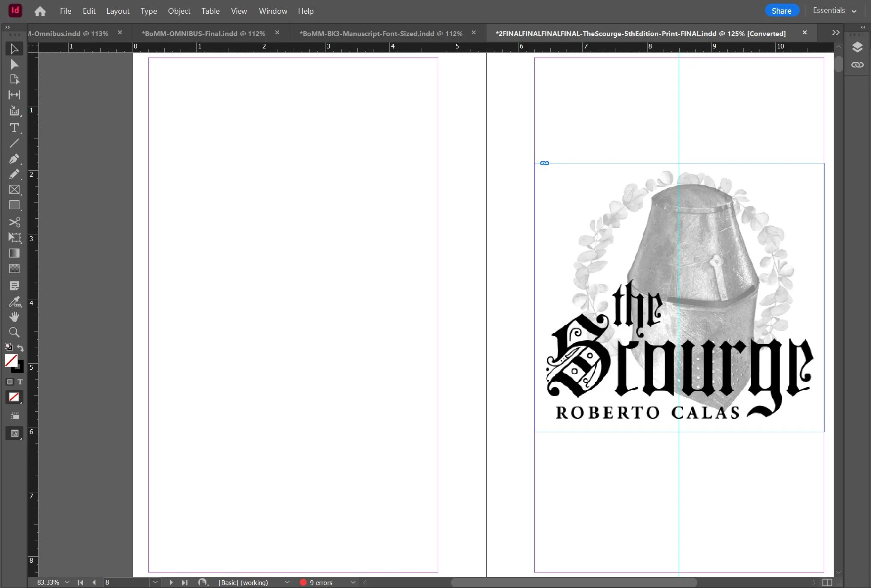The width and height of the screenshot is (871, 588).
Task: Select the Eyedropper tool
Action: [14, 302]
